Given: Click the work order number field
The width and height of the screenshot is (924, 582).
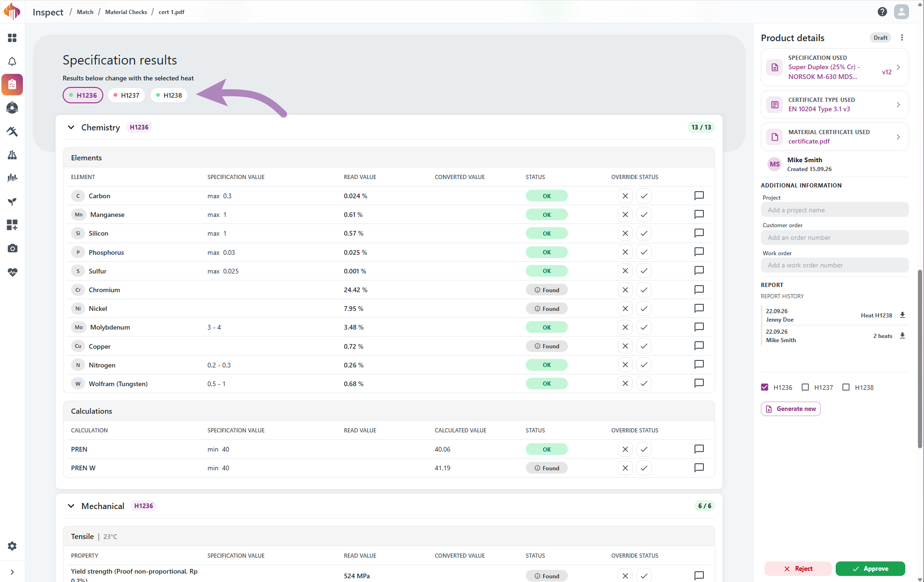Looking at the screenshot, I should click(x=835, y=265).
